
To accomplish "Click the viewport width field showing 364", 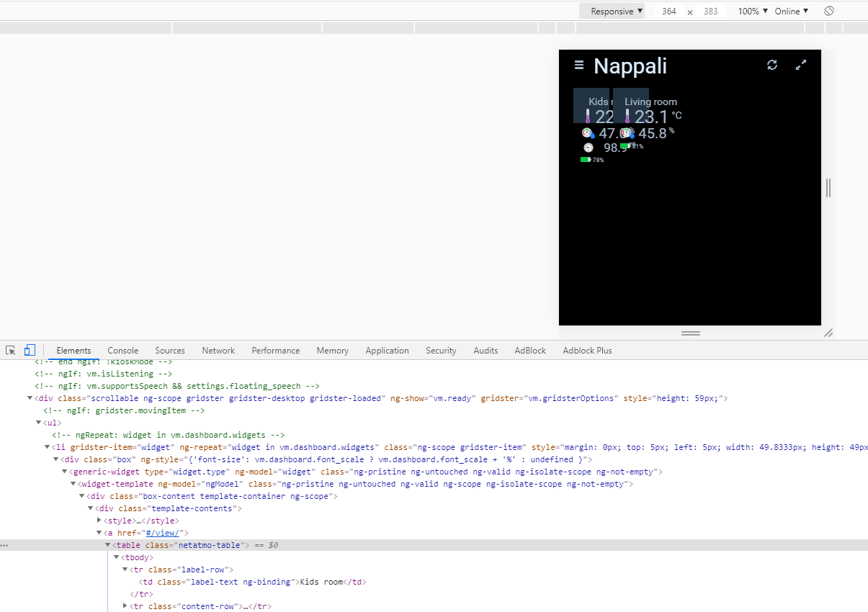I will click(668, 12).
